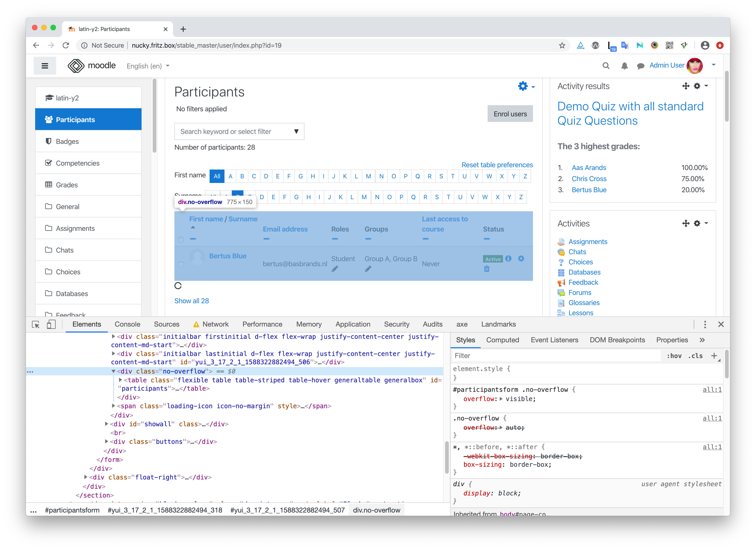Click trash icon to unenrol Bertus Blue

[x=487, y=269]
